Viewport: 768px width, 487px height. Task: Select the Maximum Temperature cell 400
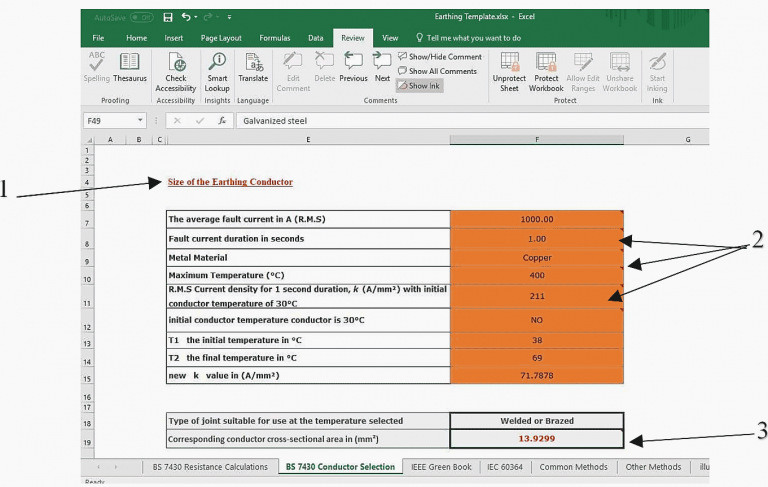pos(537,275)
